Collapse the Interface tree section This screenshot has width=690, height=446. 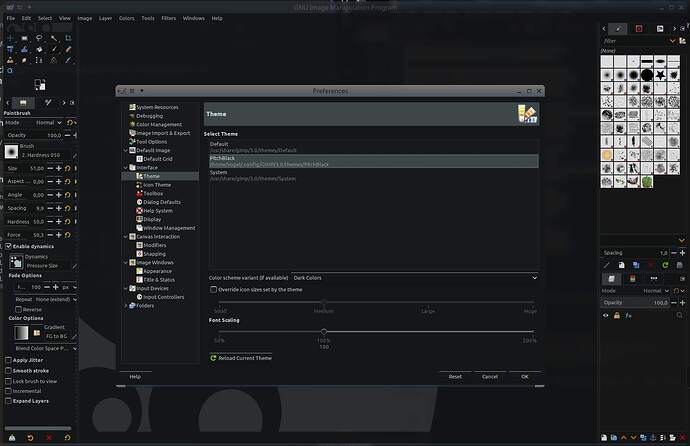(x=124, y=167)
